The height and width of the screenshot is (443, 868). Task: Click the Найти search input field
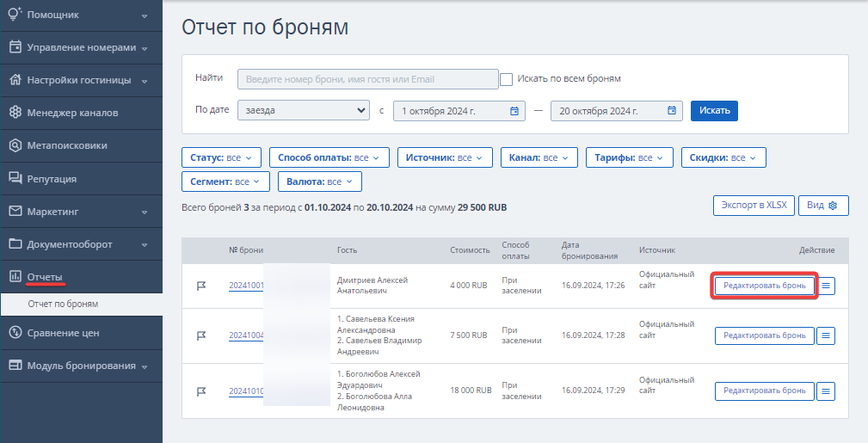(368, 79)
